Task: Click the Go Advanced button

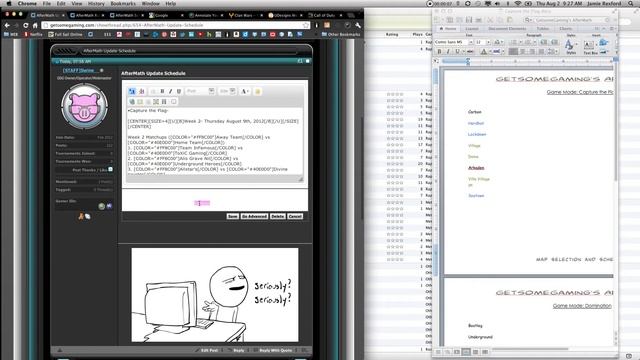Action: (x=254, y=216)
